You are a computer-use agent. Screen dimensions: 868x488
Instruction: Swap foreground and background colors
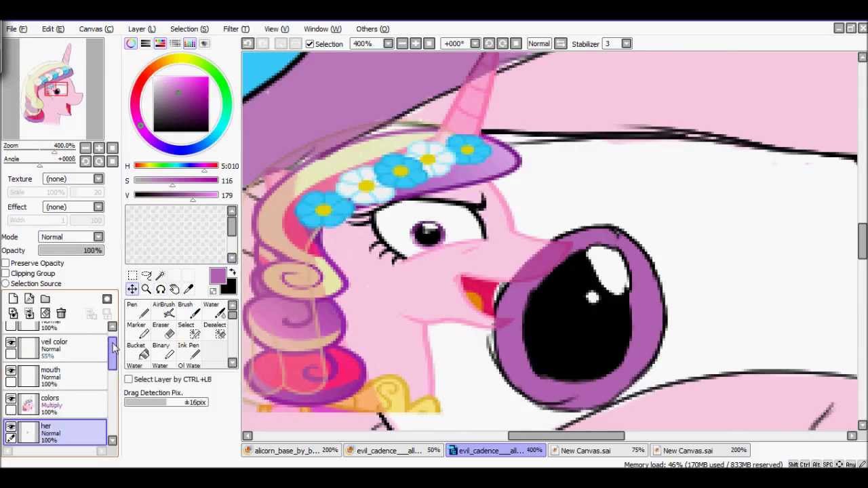(x=232, y=272)
